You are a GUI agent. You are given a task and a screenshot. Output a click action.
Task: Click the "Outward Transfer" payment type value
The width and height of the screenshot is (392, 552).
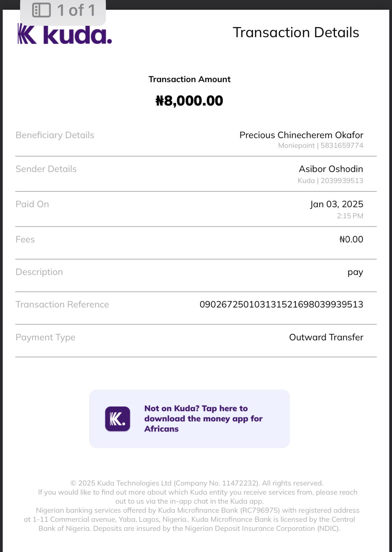click(x=326, y=337)
